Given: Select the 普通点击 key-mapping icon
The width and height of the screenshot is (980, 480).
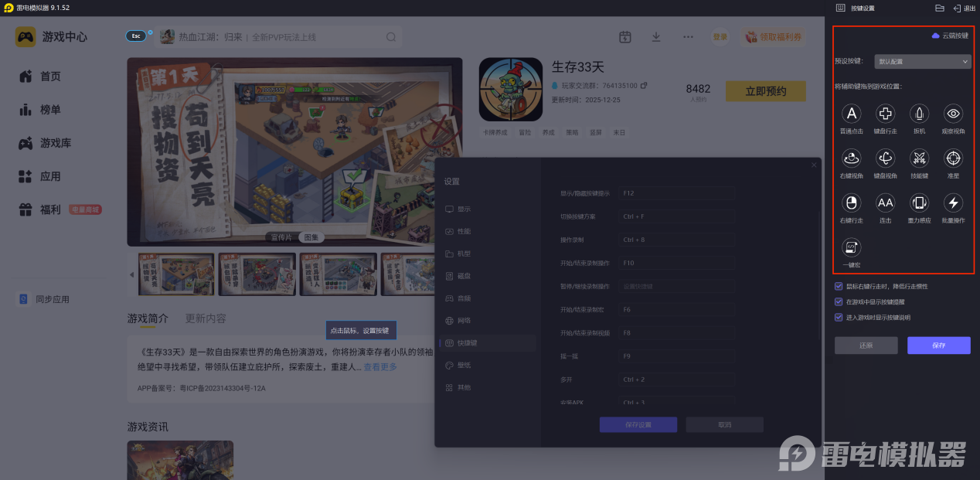Looking at the screenshot, I should [851, 114].
